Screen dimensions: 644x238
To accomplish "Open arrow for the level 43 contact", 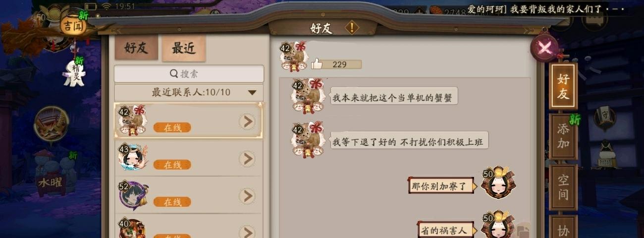I will coord(247,159).
